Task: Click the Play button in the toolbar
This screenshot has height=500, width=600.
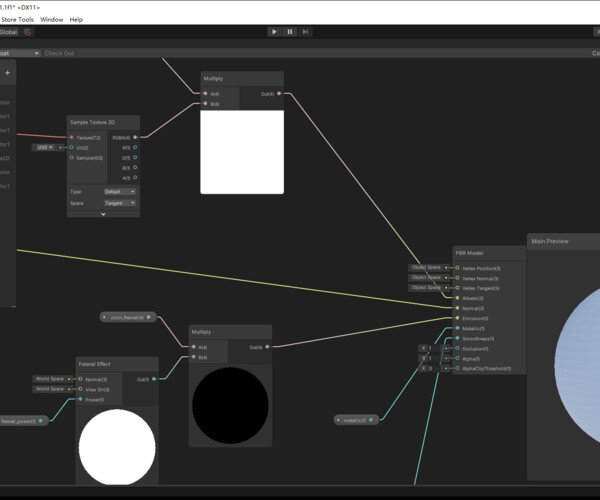Action: (274, 32)
